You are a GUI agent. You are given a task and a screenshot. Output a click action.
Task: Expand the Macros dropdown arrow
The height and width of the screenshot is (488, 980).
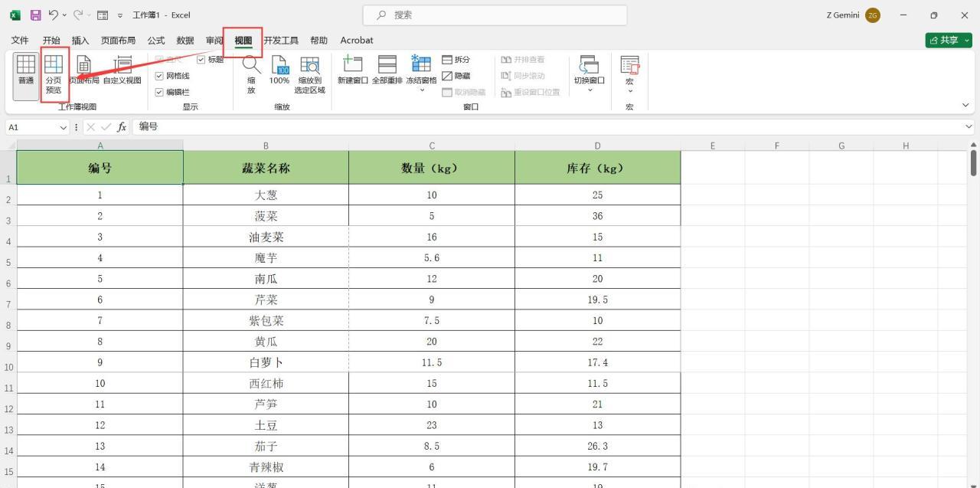coord(629,90)
